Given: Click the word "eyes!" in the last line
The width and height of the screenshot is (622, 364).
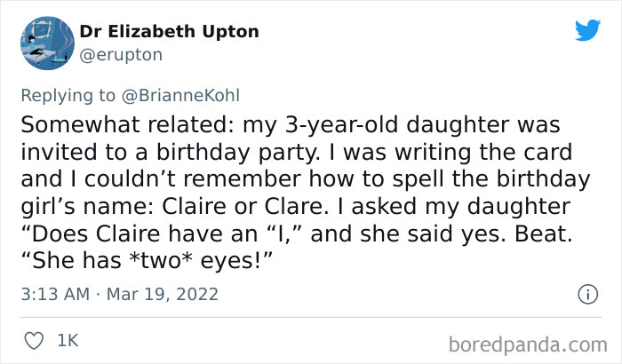Looking at the screenshot, I should click(x=230, y=261).
